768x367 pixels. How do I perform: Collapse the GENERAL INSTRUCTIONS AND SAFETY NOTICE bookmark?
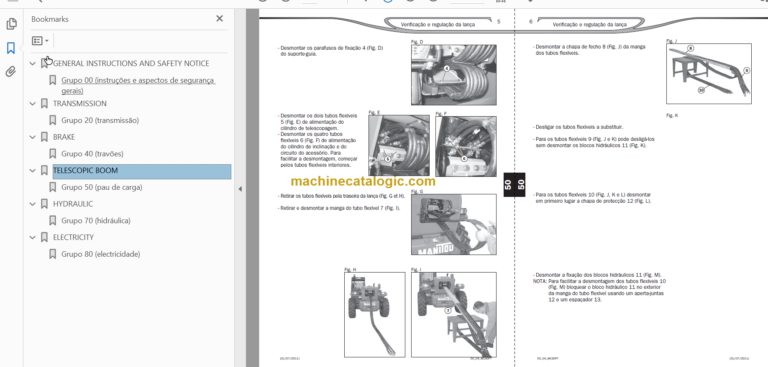(x=33, y=64)
